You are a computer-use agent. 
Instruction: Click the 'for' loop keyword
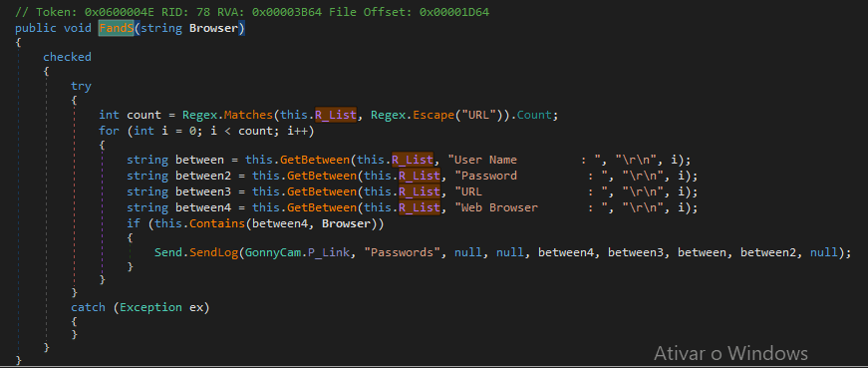point(109,131)
